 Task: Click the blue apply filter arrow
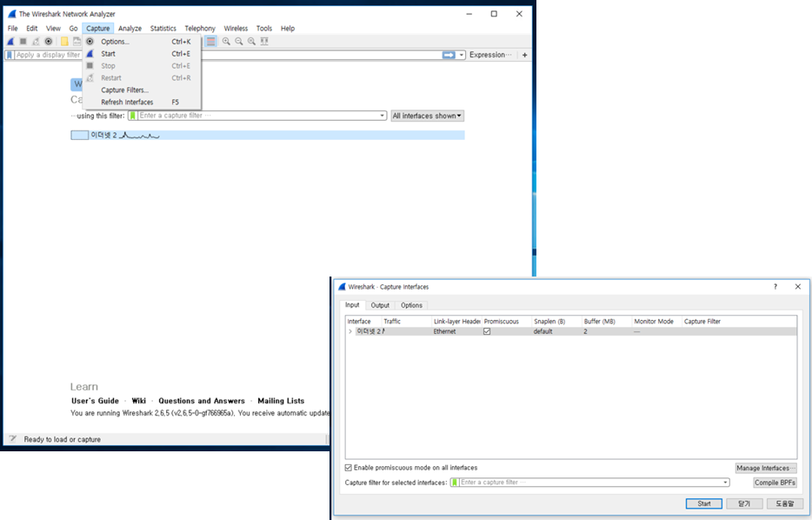click(x=449, y=55)
